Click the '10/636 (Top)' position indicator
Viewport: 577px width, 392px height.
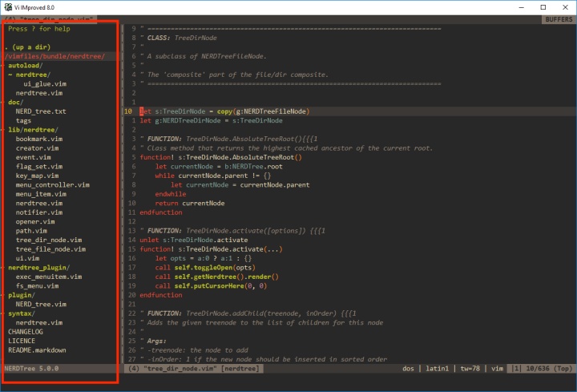point(549,369)
